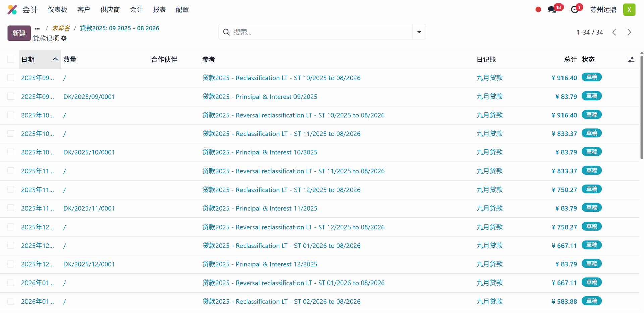Image resolution: width=644 pixels, height=313 pixels.
Task: Go to next page of records
Action: coord(629,32)
